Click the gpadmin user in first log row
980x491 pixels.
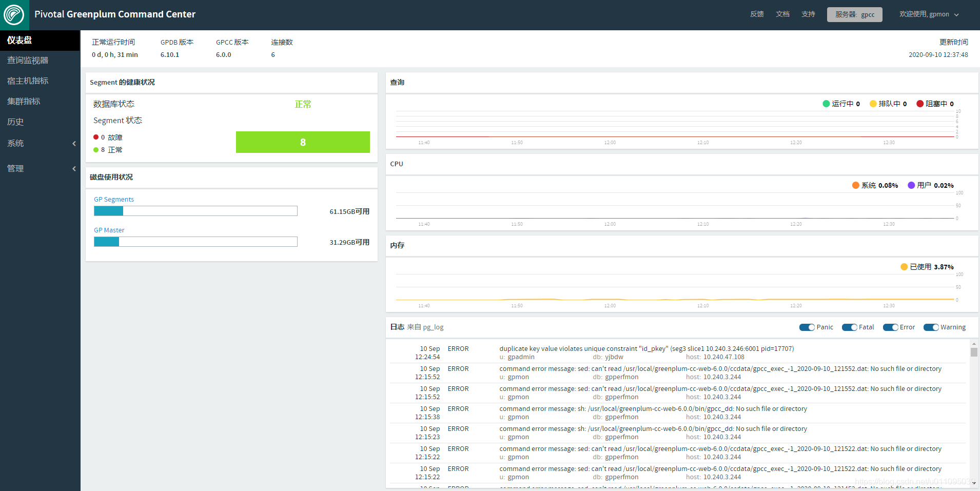521,357
